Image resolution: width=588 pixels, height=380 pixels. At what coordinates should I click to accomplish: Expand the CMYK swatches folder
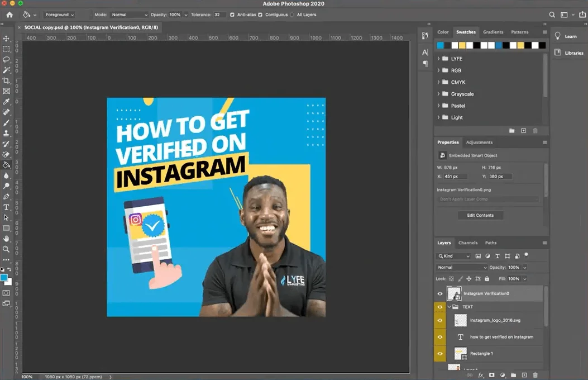(x=439, y=82)
